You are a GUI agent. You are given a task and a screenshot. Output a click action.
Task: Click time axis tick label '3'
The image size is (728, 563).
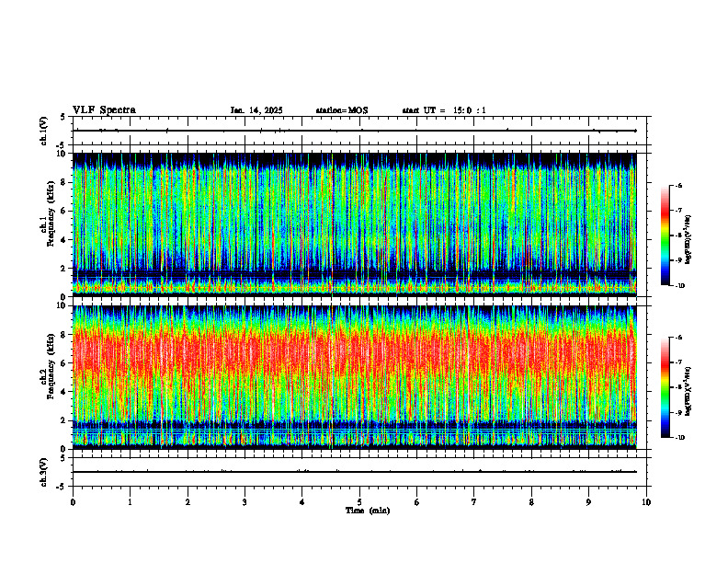[245, 502]
